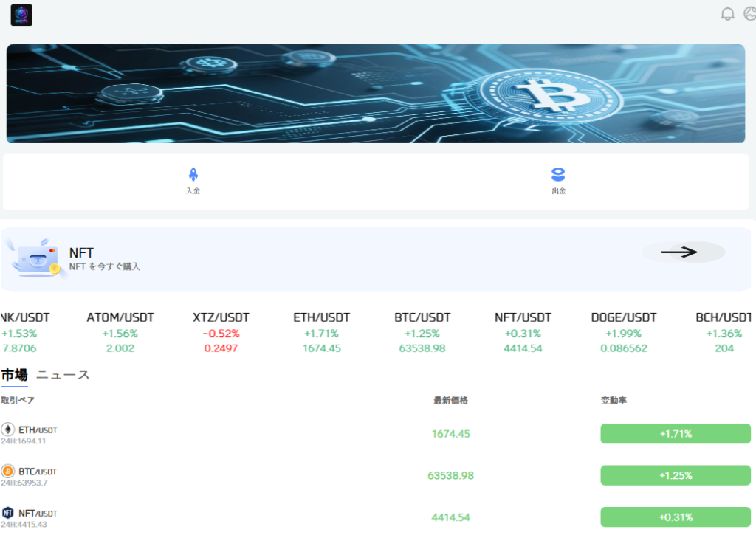
Task: Click the Bitcoin coin icon in market list
Action: pyautogui.click(x=7, y=471)
